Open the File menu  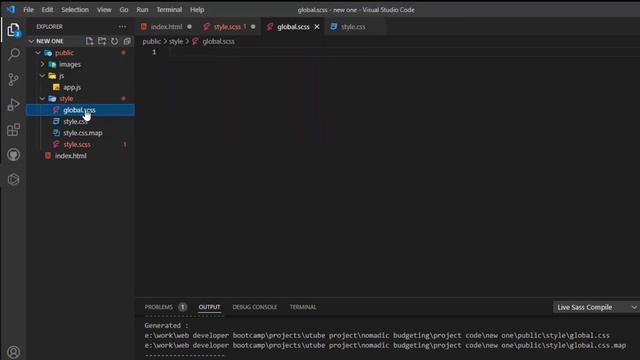pyautogui.click(x=29, y=10)
